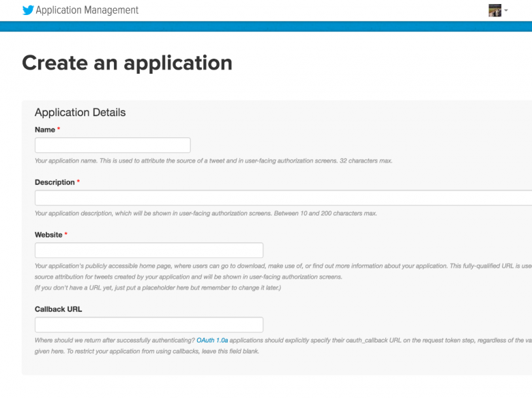Open the OAuth 1.0a link
Viewport: 532px width, 398px height.
click(212, 340)
